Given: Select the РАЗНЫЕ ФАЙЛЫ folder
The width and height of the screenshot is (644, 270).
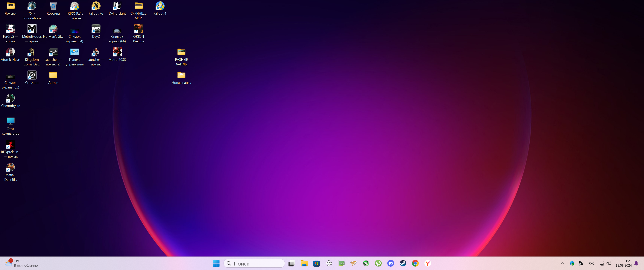Looking at the screenshot, I should (181, 57).
